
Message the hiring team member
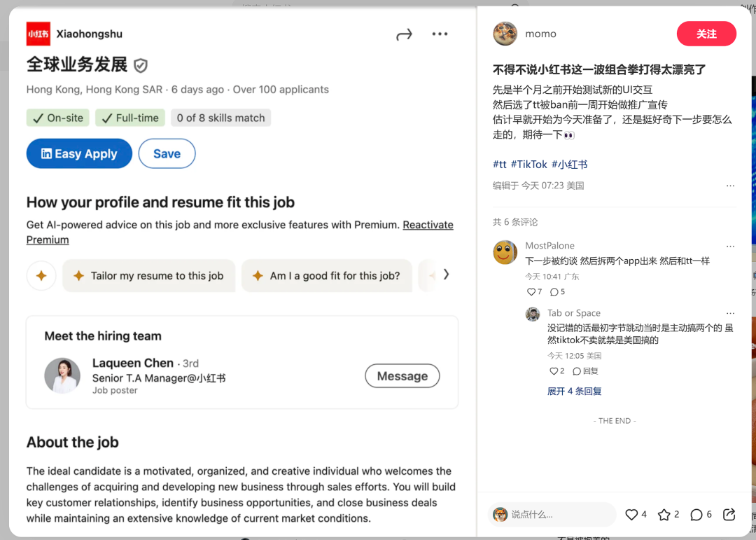point(402,376)
